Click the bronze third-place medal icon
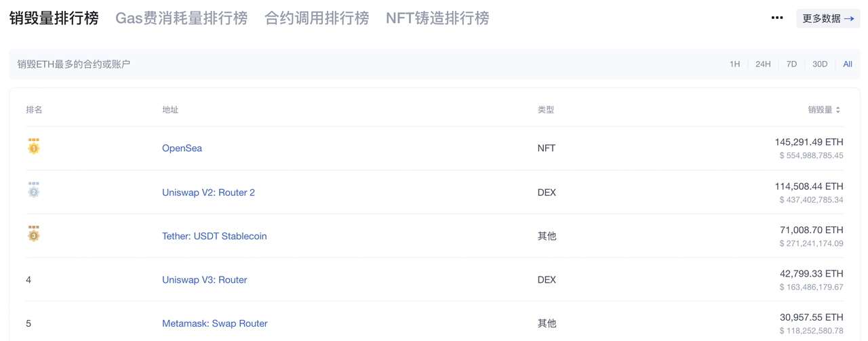Viewport: 868px width, 341px height. (x=33, y=234)
